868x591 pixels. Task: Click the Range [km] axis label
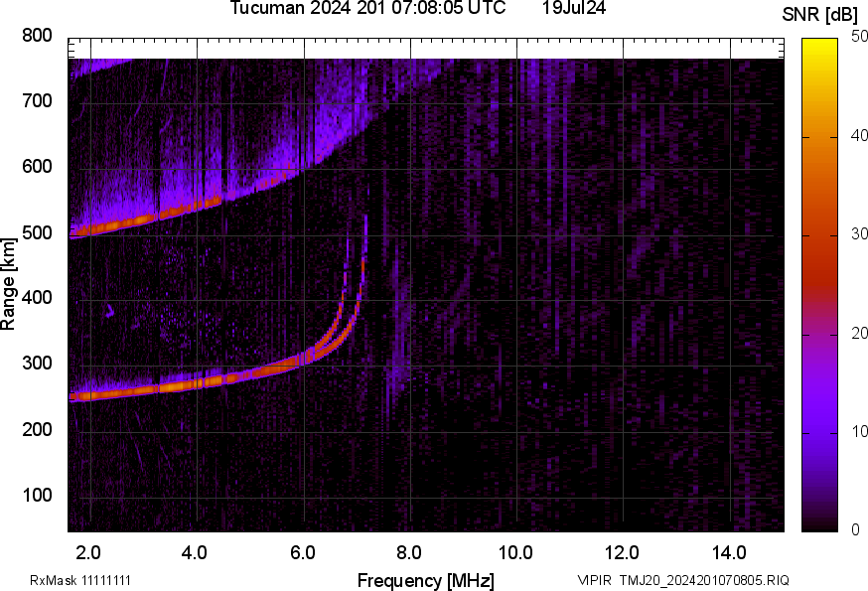[12, 281]
